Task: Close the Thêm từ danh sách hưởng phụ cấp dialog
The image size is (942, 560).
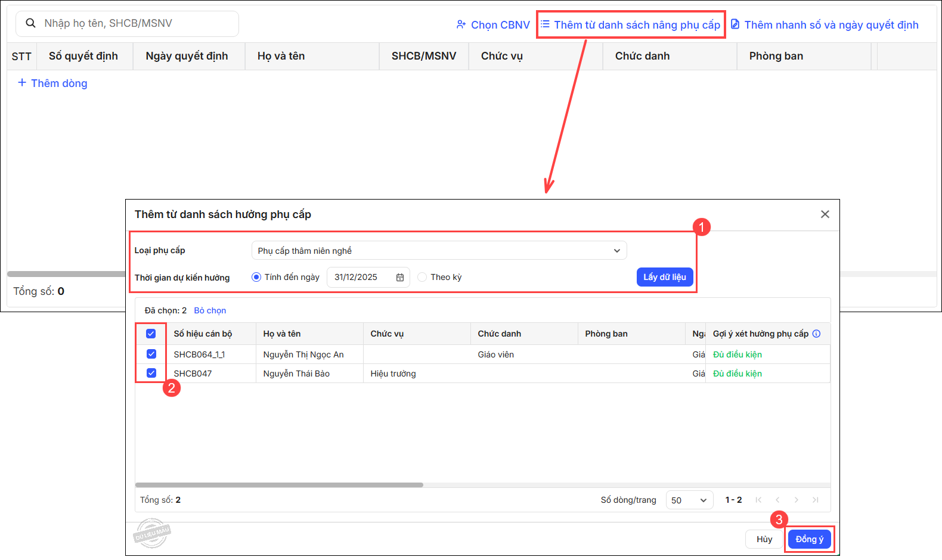Action: coord(825,214)
